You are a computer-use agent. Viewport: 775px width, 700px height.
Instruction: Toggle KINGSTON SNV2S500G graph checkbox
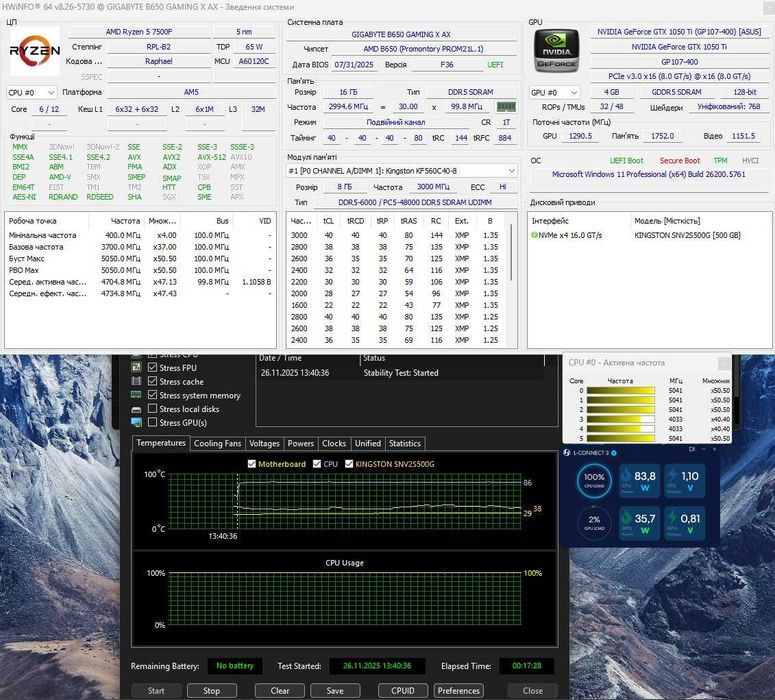click(349, 464)
